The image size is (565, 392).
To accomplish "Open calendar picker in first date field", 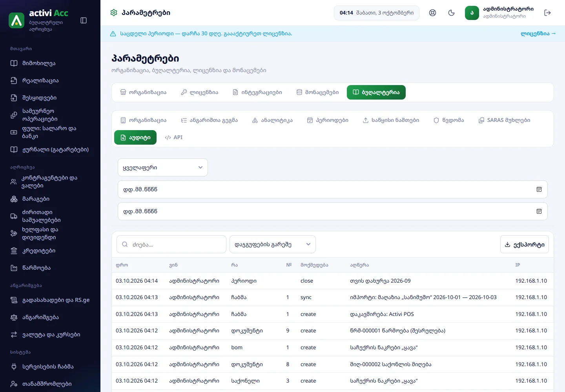I will coord(539,189).
